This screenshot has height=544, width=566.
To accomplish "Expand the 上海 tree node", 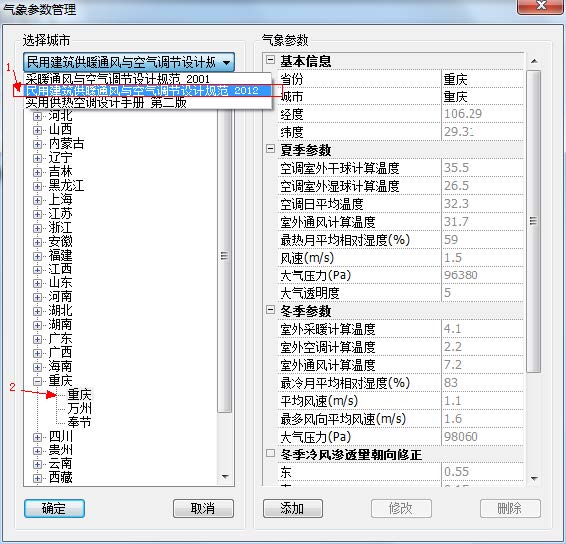I will tap(37, 200).
